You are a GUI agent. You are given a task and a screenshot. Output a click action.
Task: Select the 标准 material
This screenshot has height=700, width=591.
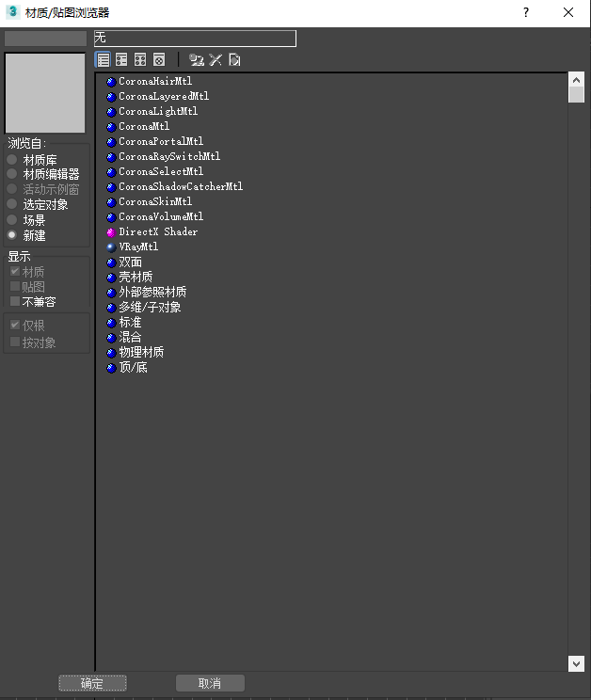click(131, 323)
